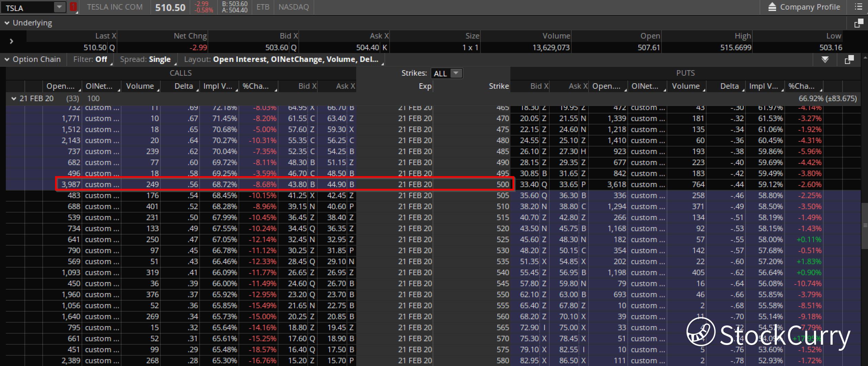Click call open interest 3,987
This screenshot has width=868, height=366.
tap(70, 184)
